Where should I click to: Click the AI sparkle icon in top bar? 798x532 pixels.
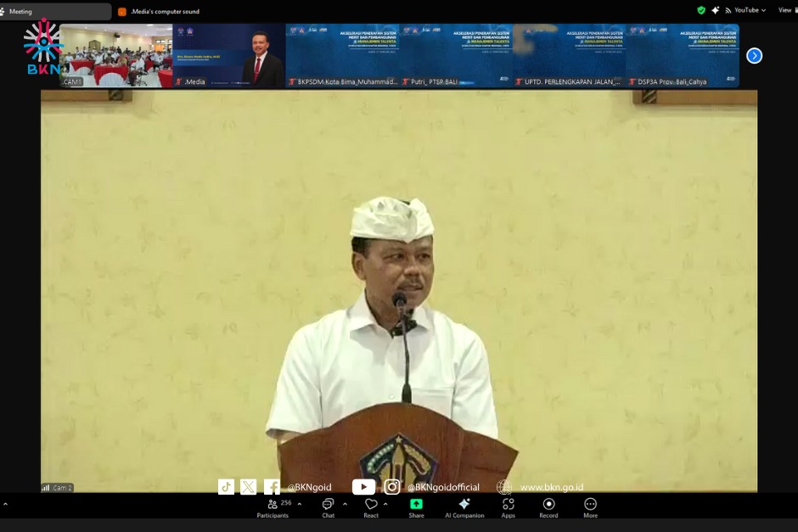click(715, 10)
